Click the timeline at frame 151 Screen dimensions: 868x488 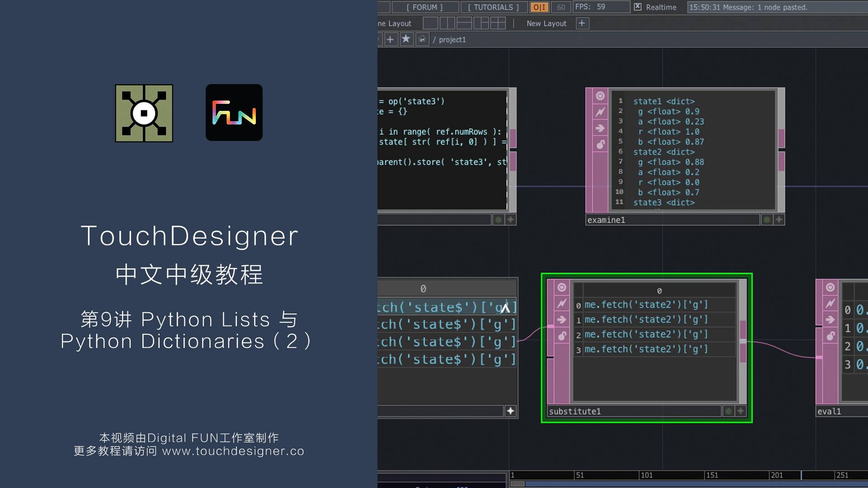pos(712,475)
